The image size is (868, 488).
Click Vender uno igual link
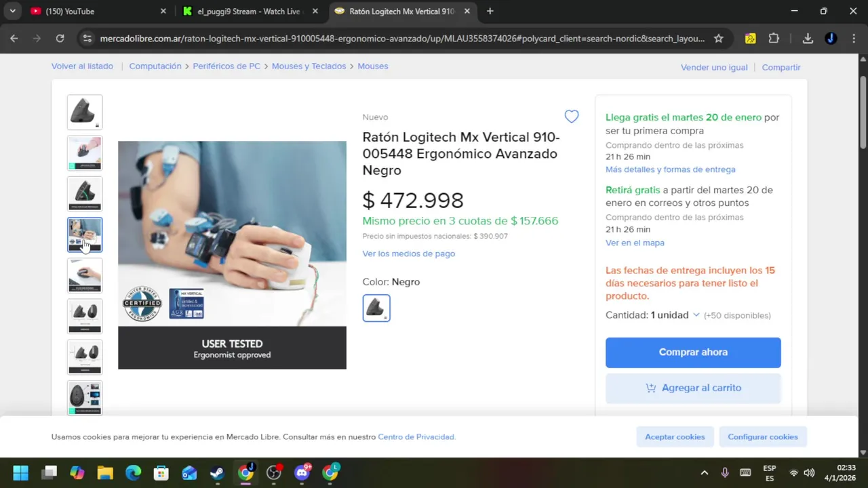(714, 67)
